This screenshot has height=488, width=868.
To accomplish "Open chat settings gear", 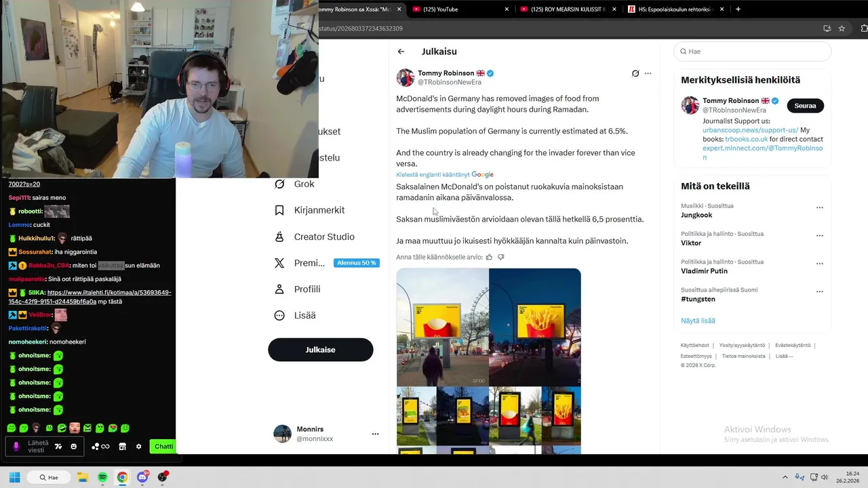I will point(138,447).
